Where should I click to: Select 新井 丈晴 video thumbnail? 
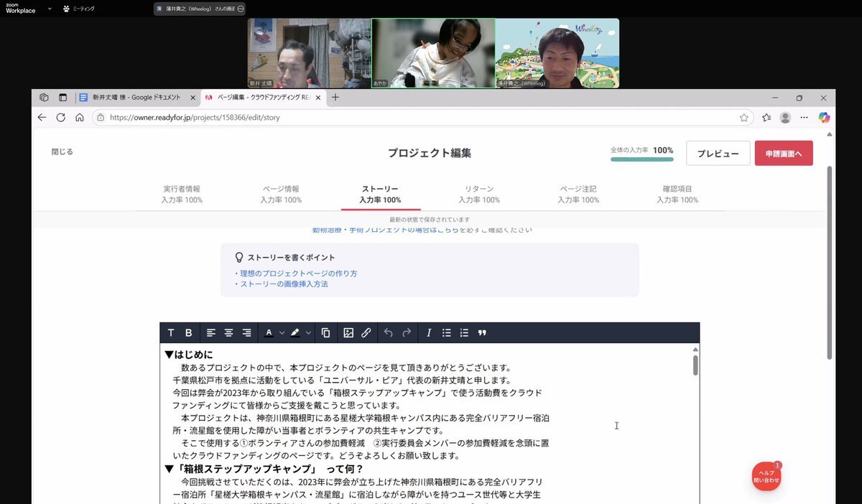pos(310,53)
